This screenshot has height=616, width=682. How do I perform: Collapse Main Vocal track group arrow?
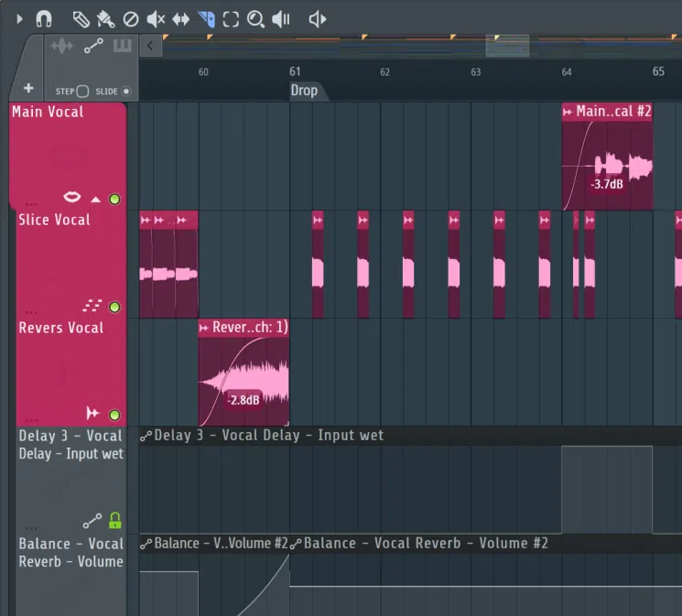pyautogui.click(x=96, y=200)
